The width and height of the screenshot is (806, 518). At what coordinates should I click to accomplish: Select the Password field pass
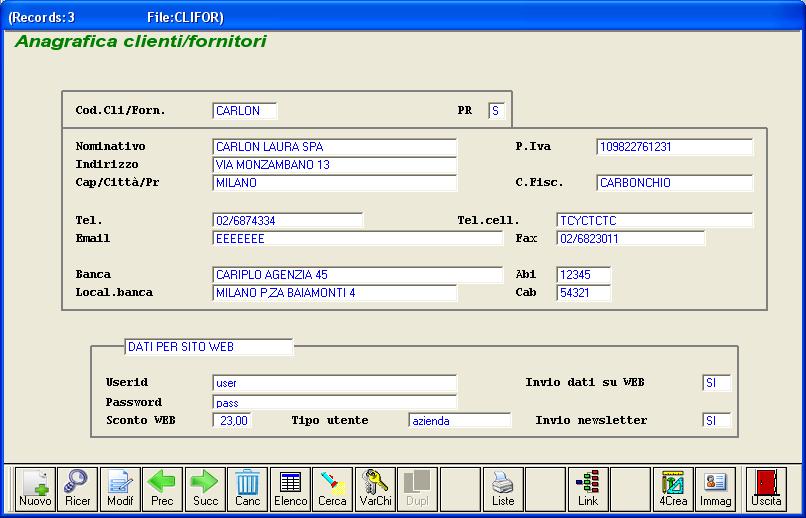coord(334,402)
